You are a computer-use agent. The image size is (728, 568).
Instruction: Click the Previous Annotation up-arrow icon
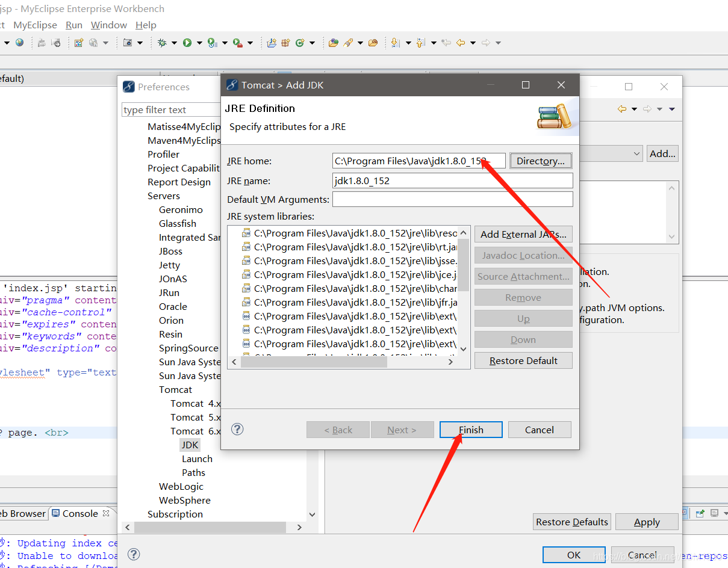(x=420, y=43)
